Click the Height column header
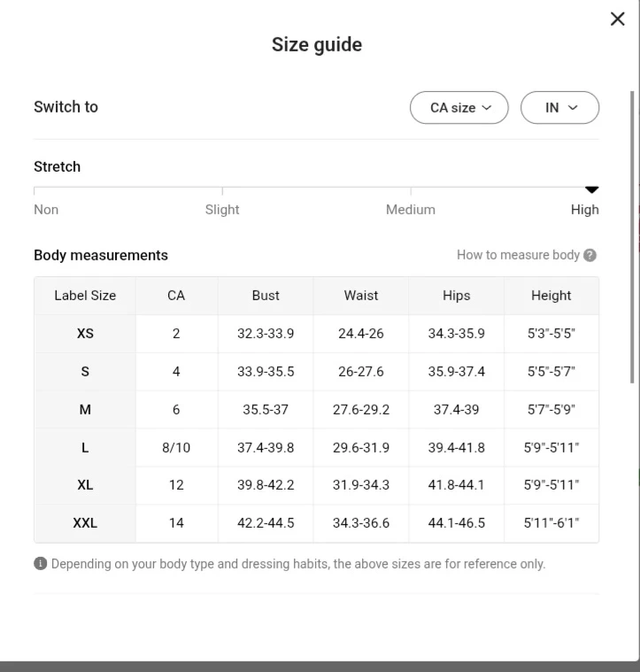 click(551, 296)
